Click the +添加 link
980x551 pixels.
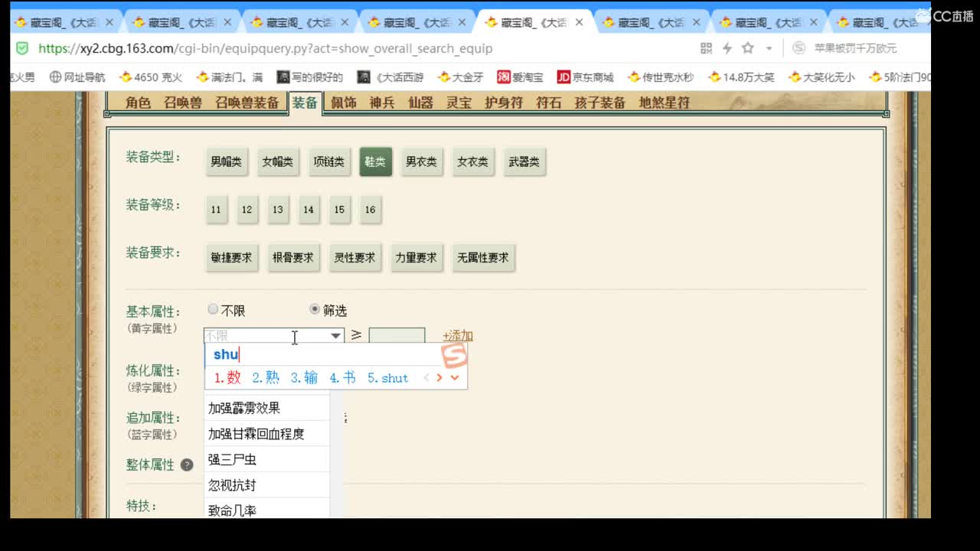point(458,335)
